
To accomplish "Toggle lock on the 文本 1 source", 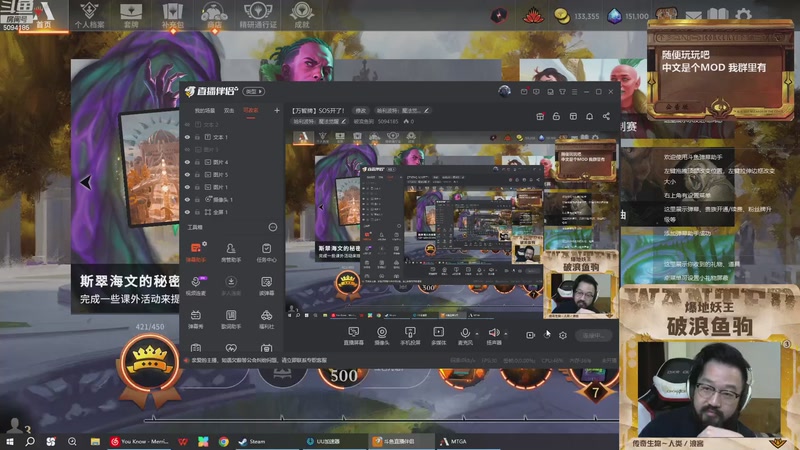I will (197, 137).
